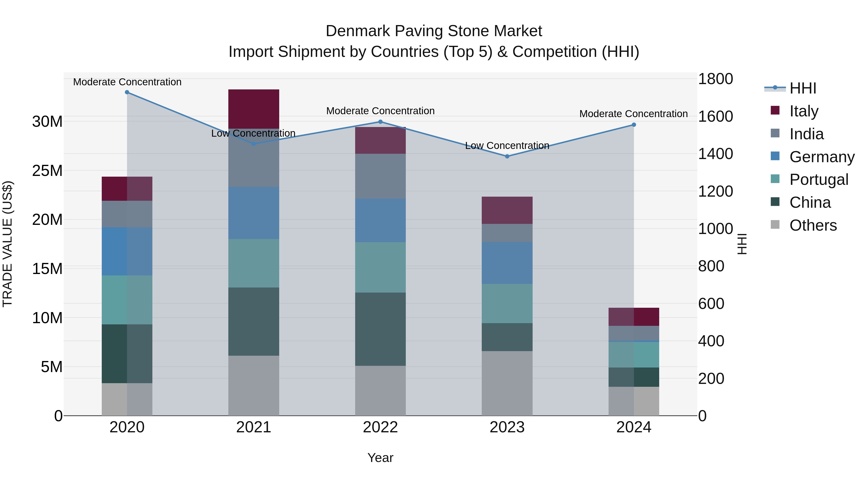The width and height of the screenshot is (868, 488).
Task: Click the chart title 'Denmark Paving Stone Market'
Action: click(434, 31)
